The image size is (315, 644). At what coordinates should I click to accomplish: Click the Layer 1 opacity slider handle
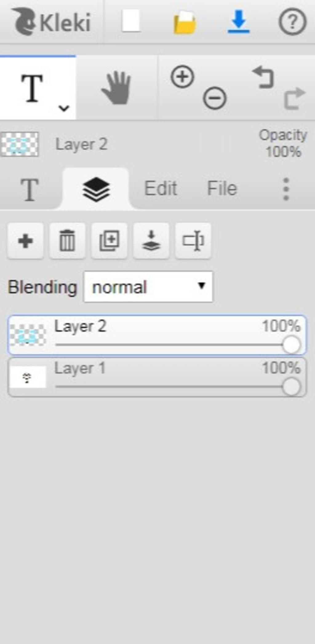(291, 386)
